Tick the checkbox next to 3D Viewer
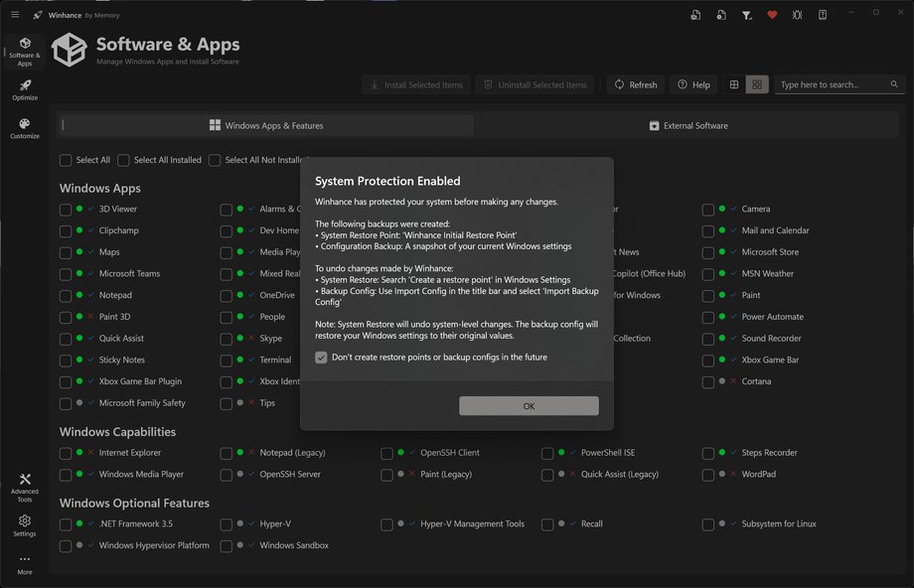Image resolution: width=914 pixels, height=588 pixels. (x=66, y=210)
